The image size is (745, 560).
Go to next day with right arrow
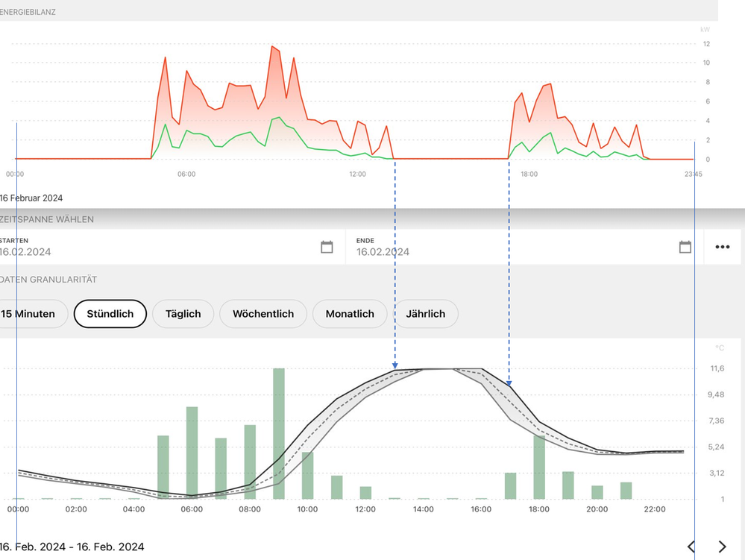tap(722, 547)
